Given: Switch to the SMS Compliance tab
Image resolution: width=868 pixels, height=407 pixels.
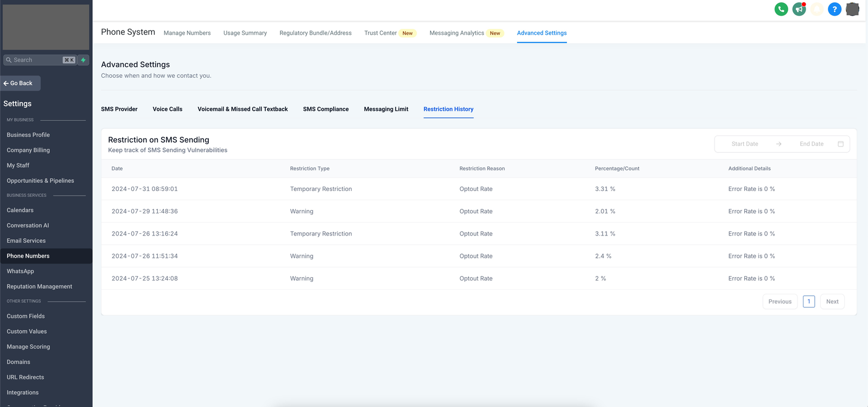Looking at the screenshot, I should [325, 109].
